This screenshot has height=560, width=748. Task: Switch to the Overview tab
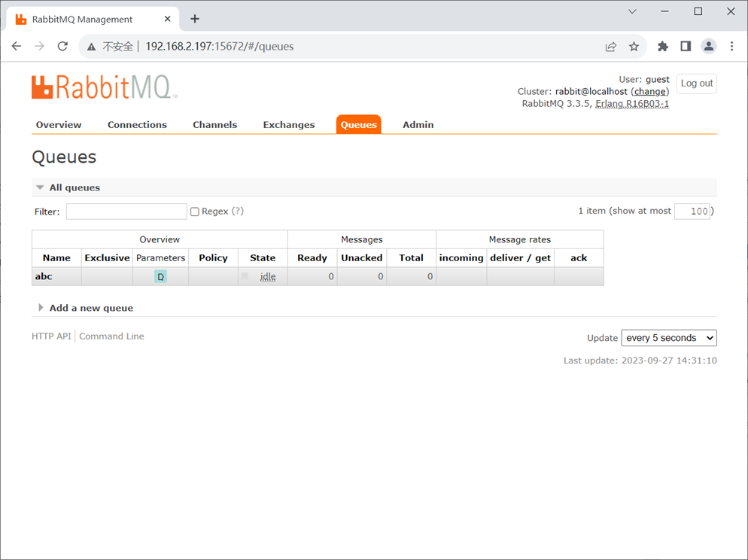pos(59,125)
